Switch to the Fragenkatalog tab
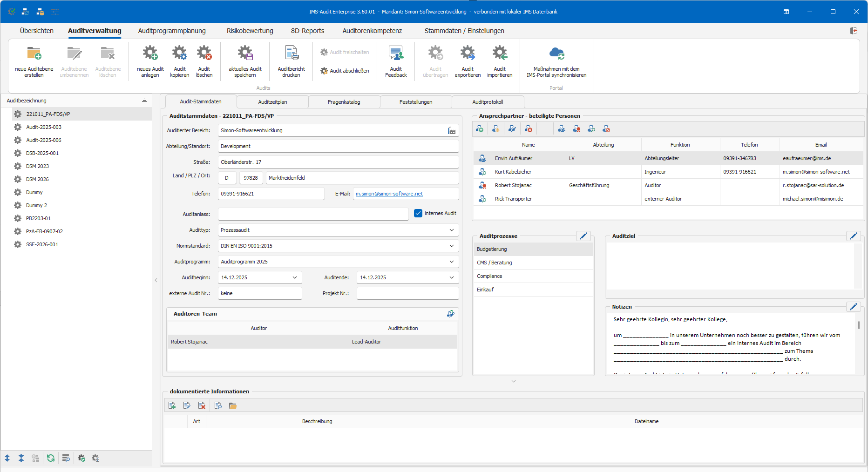The height and width of the screenshot is (472, 868). [344, 102]
